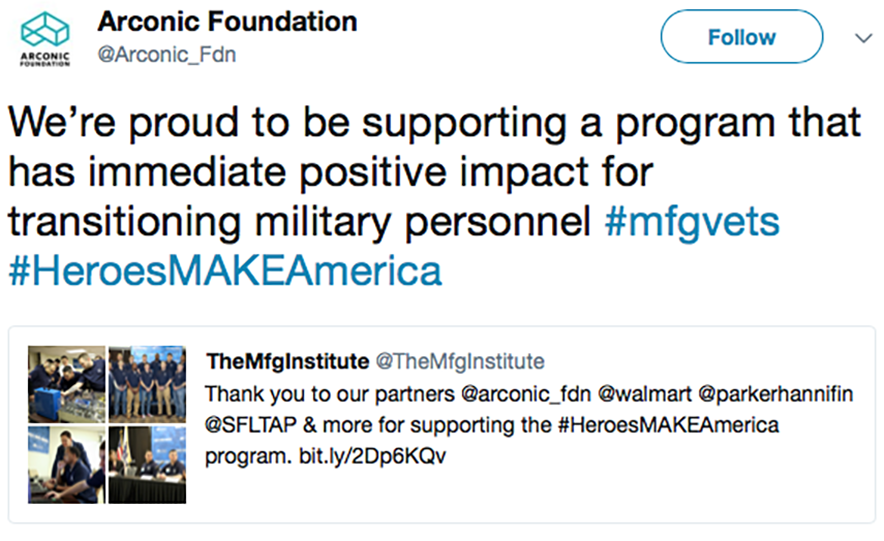Open the @SFLTAP mention
Viewport: 884px width, 541px height.
coord(250,425)
